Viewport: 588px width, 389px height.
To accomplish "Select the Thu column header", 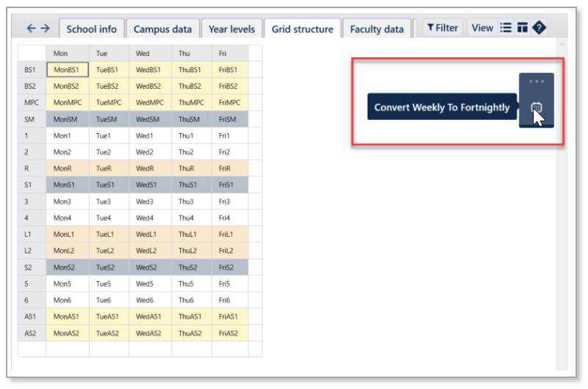I will tap(192, 53).
